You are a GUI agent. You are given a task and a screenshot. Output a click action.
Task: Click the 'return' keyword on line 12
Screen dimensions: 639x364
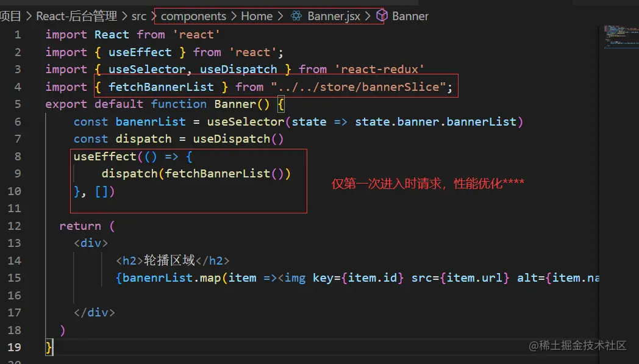tap(80, 226)
